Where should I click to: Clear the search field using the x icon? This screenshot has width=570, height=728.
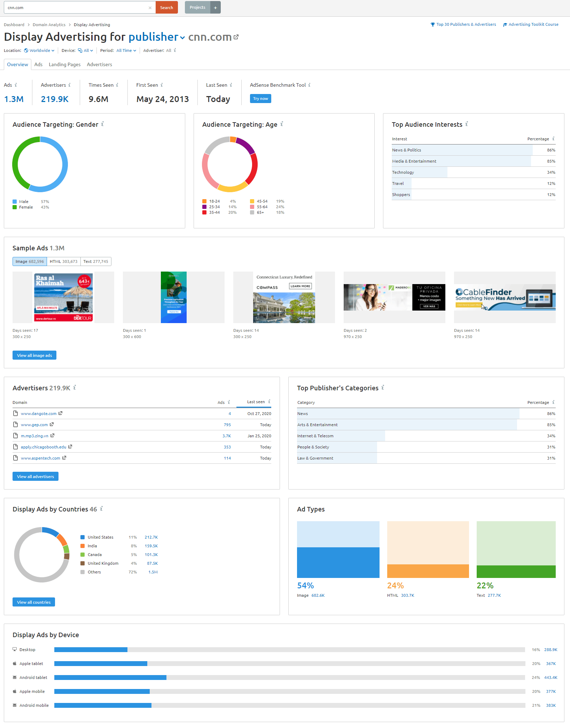click(x=150, y=7)
